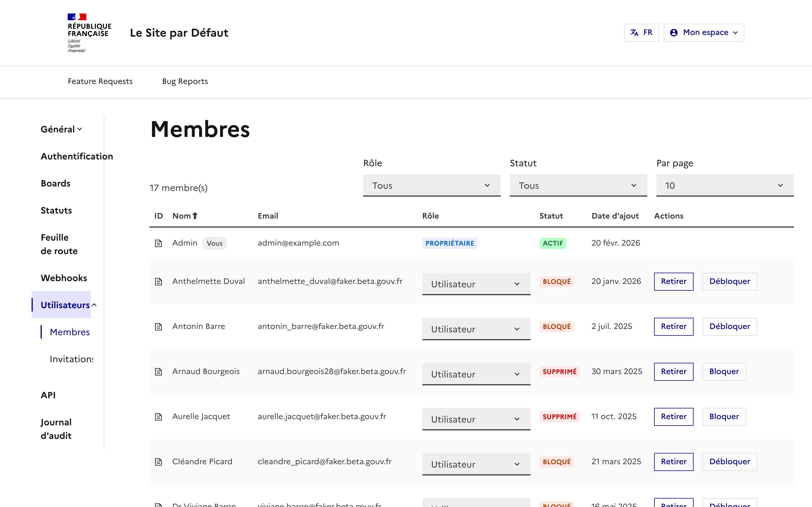The height and width of the screenshot is (507, 812).
Task: Click the document icon beside Aurelle Jacquet
Action: pyautogui.click(x=158, y=417)
